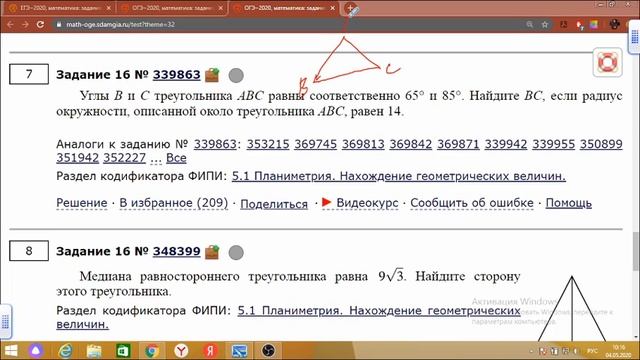The height and width of the screenshot is (360, 640).
Task: Open analog task link 339942
Action: tap(506, 144)
